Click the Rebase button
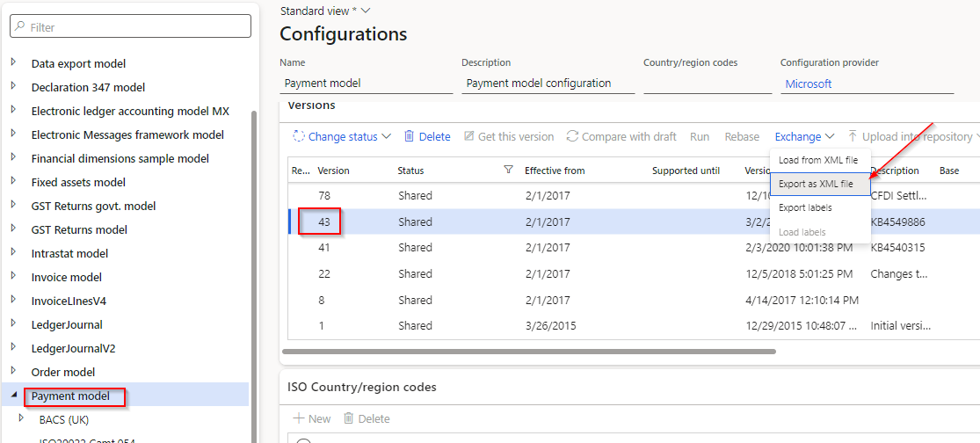Screen dimensions: 980x443 [x=742, y=136]
